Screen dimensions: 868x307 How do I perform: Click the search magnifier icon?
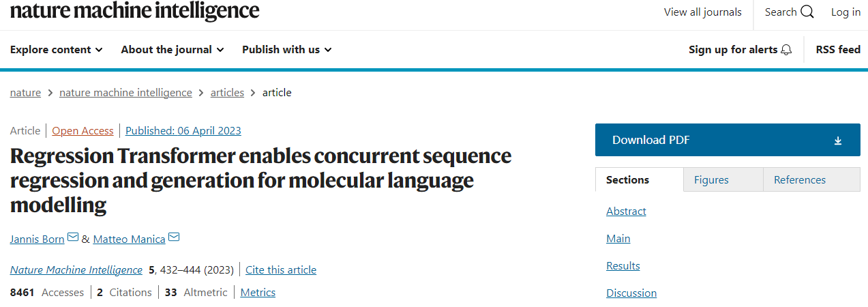pos(807,12)
